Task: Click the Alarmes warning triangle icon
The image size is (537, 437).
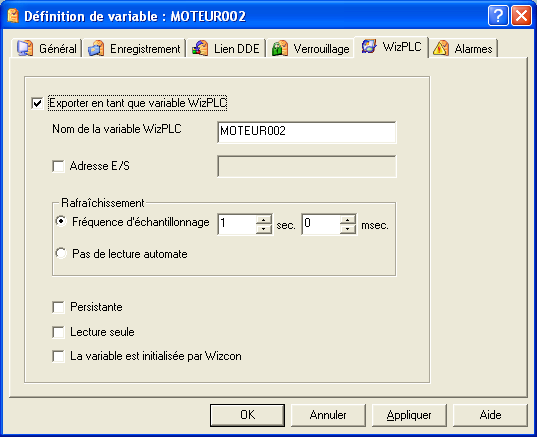Action: point(441,48)
